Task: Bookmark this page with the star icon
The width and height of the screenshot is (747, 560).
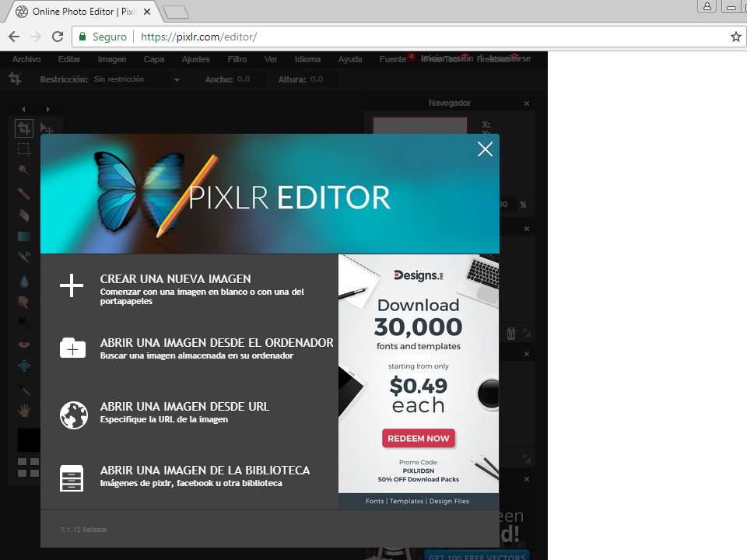Action: click(735, 37)
